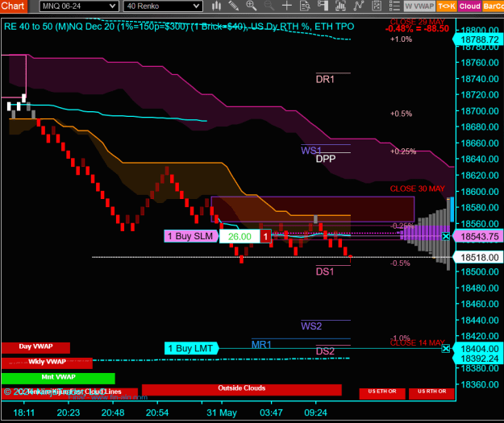The height and width of the screenshot is (423, 504).
Task: Click the 18392.24 cyan price marker
Action: tap(479, 359)
